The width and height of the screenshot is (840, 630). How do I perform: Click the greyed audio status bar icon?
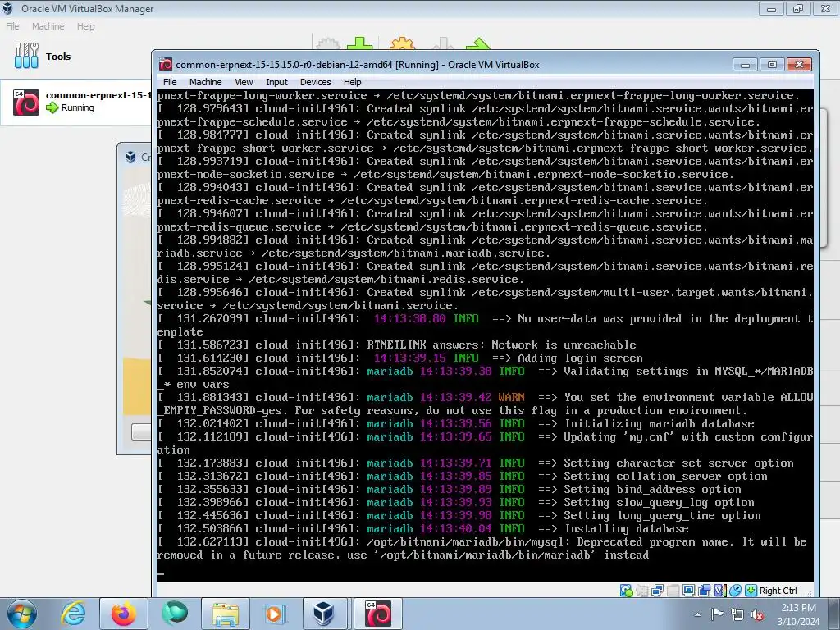click(x=641, y=591)
